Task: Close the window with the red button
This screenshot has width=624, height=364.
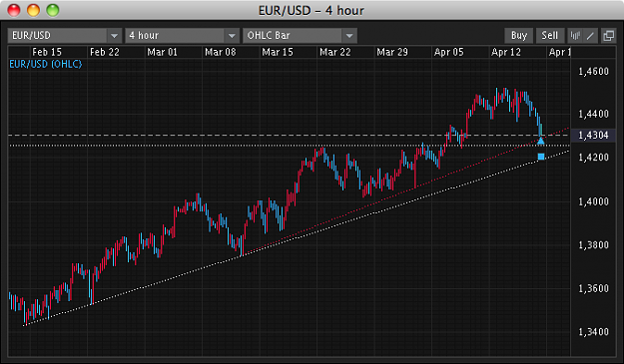Action: [x=14, y=10]
